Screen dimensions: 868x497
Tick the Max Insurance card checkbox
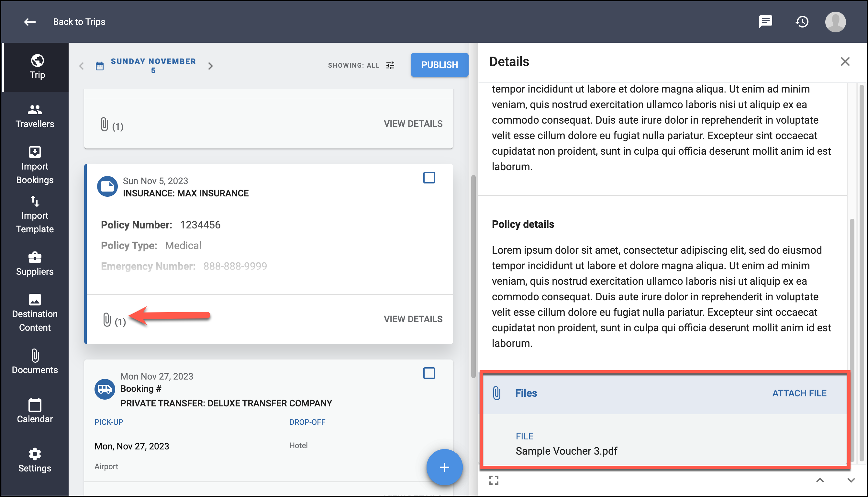click(429, 178)
